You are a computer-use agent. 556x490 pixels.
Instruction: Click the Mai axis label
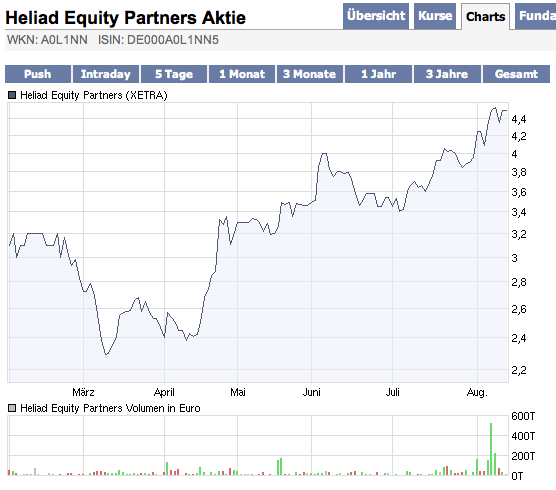(238, 392)
